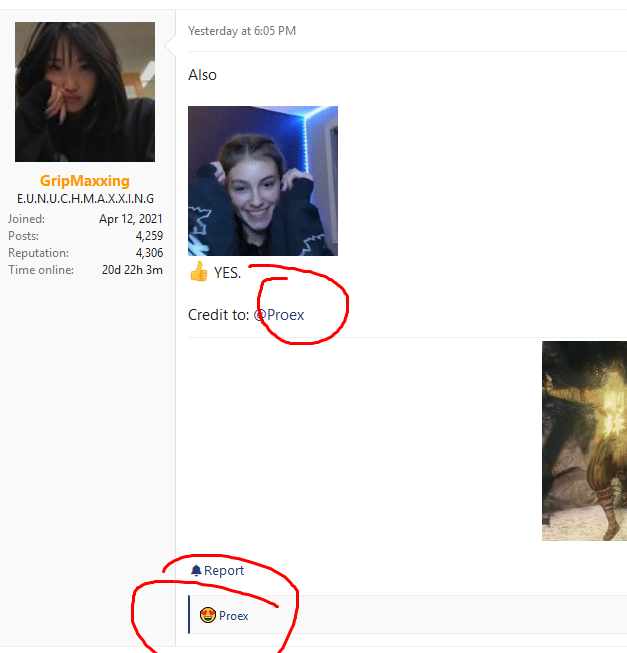Image resolution: width=627 pixels, height=653 pixels.
Task: Click the 'Time online:' label
Action: [x=41, y=270]
